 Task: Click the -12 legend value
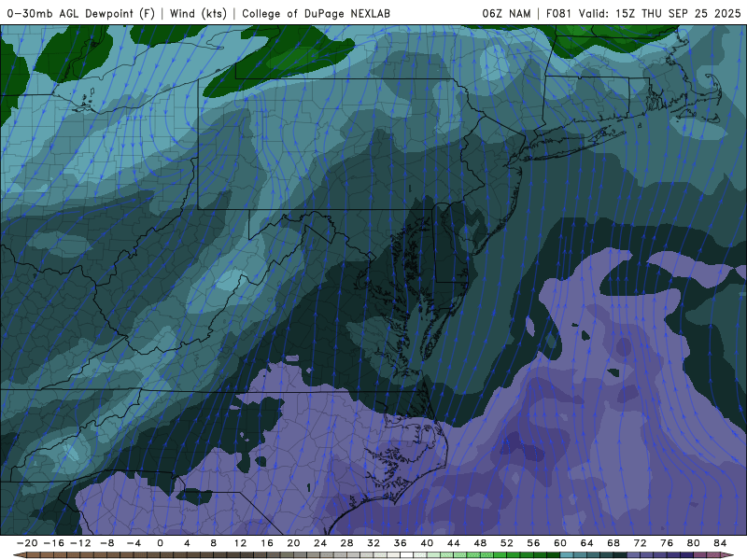[x=80, y=543]
